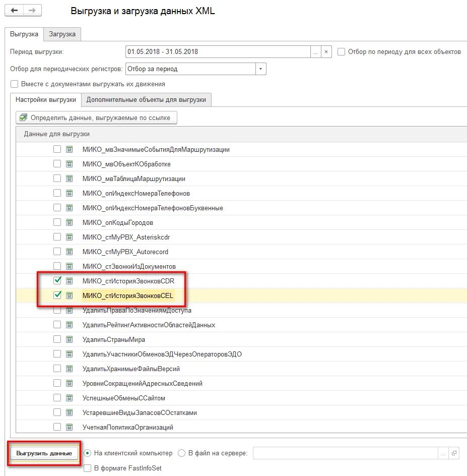
Task: Select row УдалитьПраваПоЗначениямДоступа
Action: [x=241, y=310]
